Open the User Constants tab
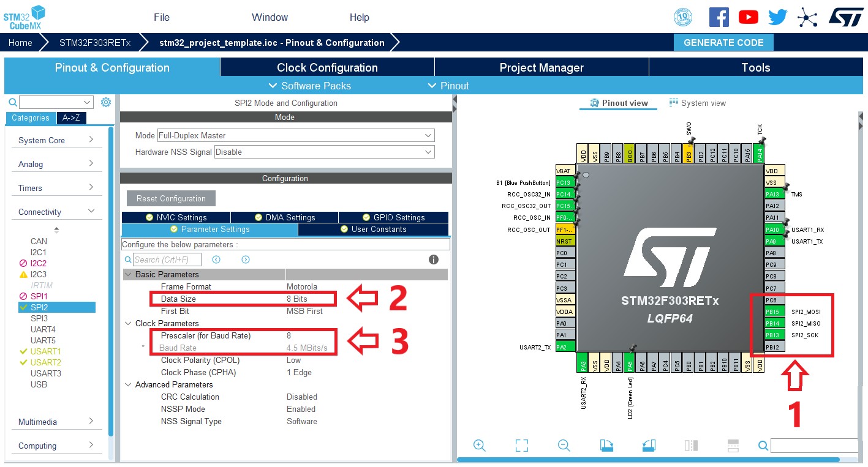The width and height of the screenshot is (868, 467). click(x=373, y=230)
